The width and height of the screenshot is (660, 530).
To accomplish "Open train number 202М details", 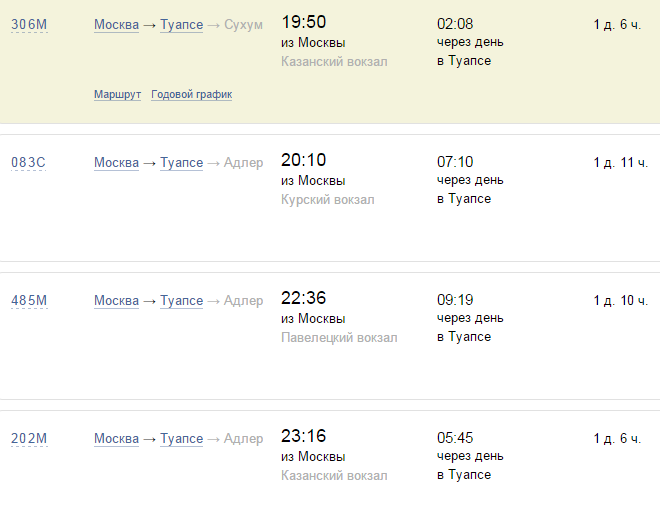I will coord(29,438).
